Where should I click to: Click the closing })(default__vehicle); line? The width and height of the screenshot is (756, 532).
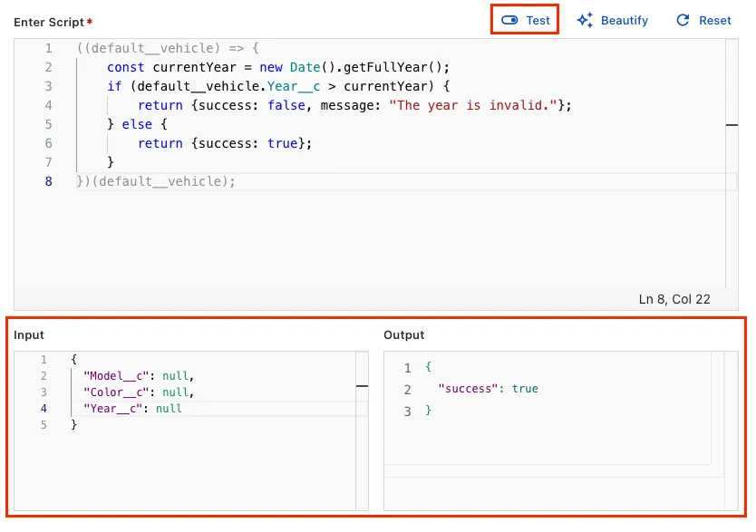point(156,181)
